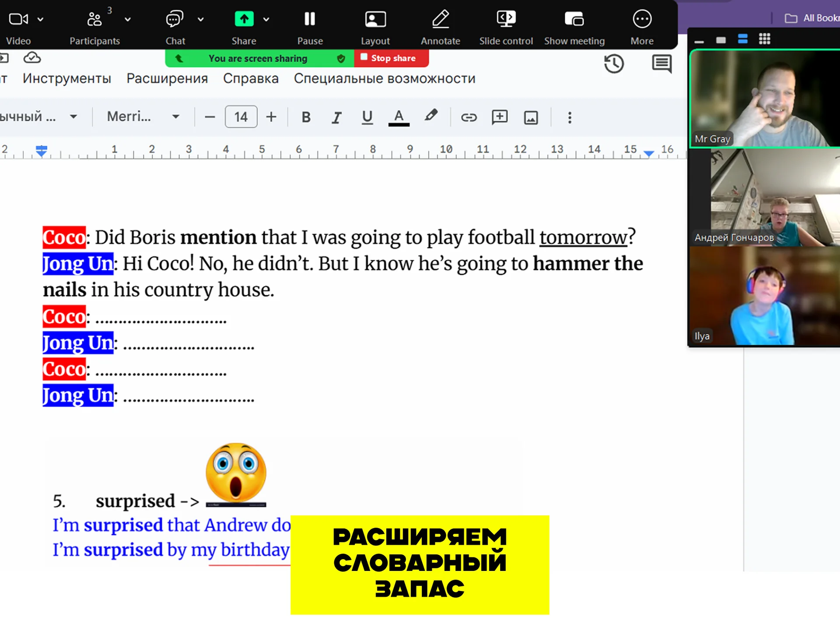Insert an image with the picture icon

coord(531,117)
